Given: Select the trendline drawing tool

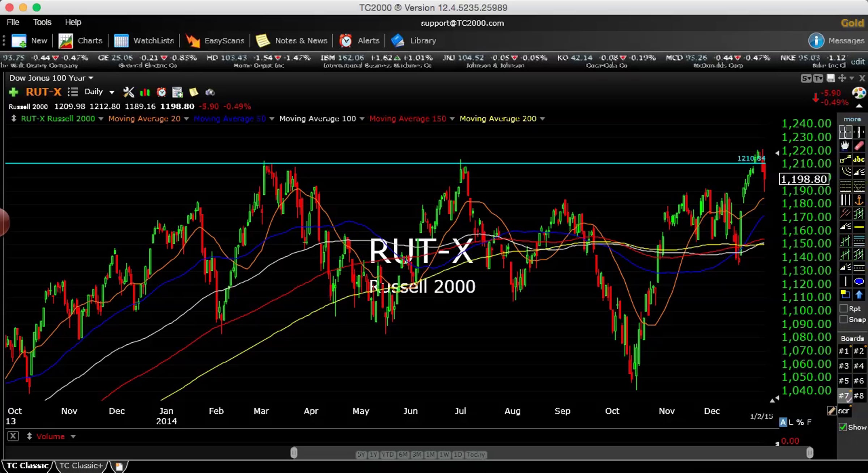Looking at the screenshot, I should pos(845,159).
